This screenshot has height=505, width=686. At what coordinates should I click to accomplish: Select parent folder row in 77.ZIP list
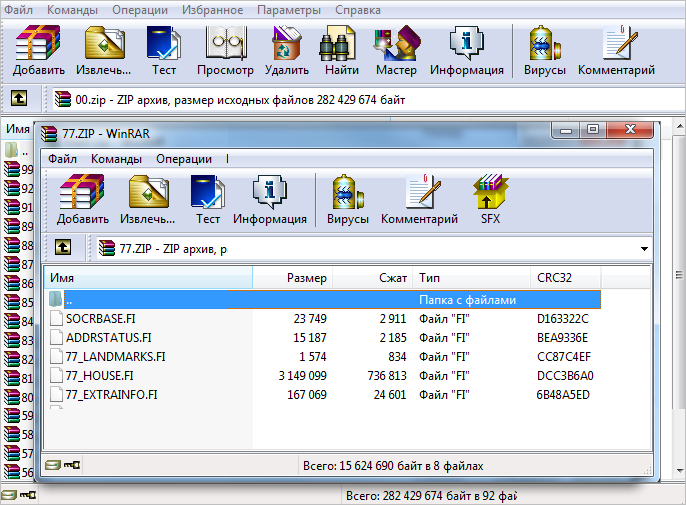point(323,300)
